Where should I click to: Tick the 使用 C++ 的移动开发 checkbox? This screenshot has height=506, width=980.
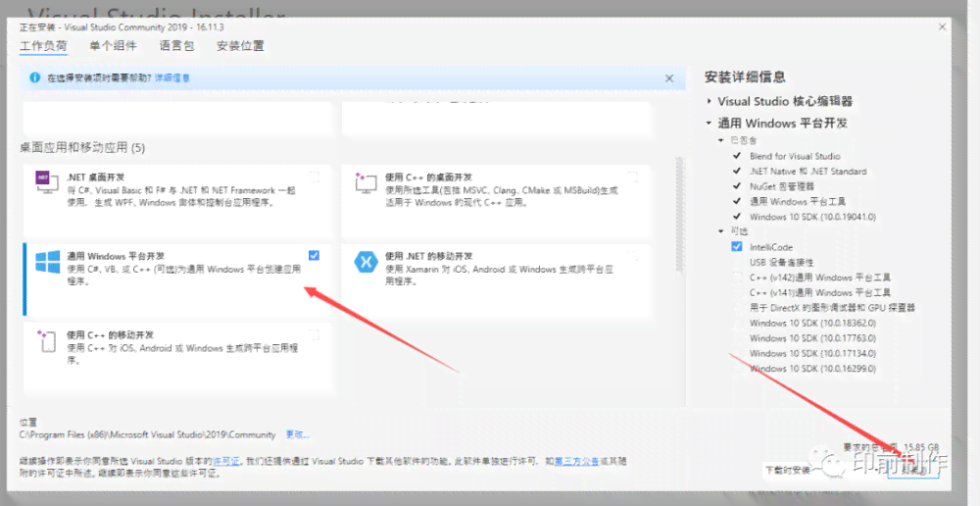click(x=315, y=334)
